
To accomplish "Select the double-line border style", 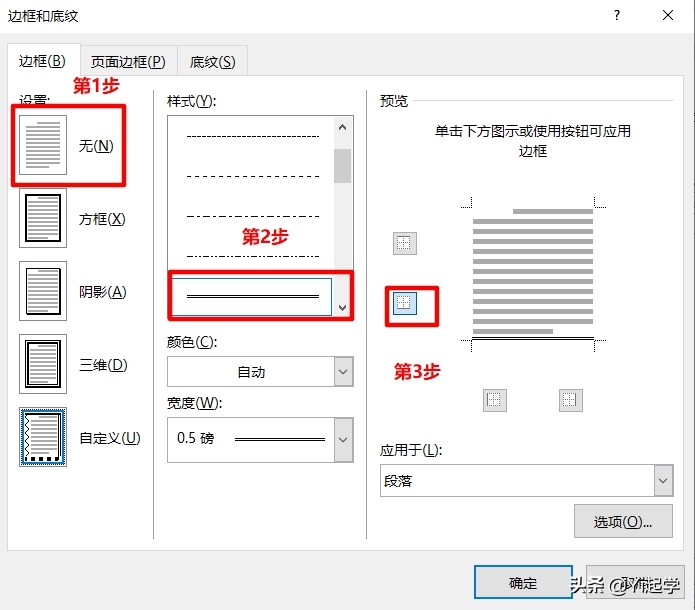I will coord(252,297).
